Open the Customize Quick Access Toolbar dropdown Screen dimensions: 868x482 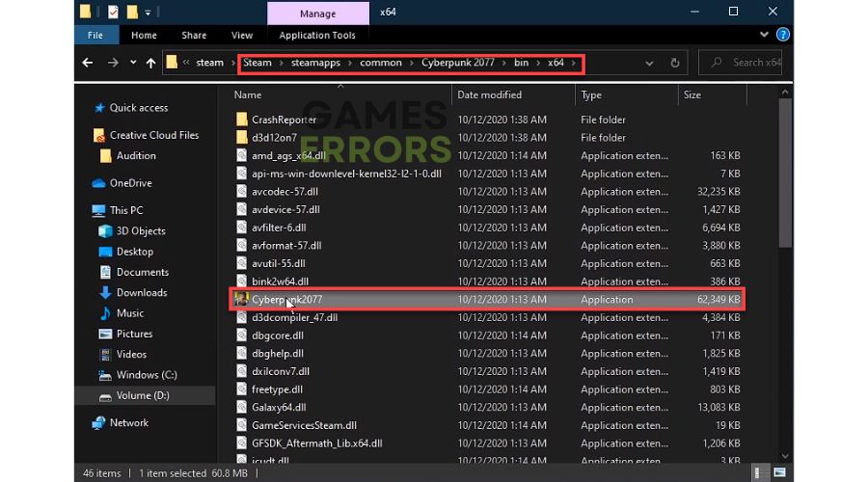pyautogui.click(x=148, y=13)
